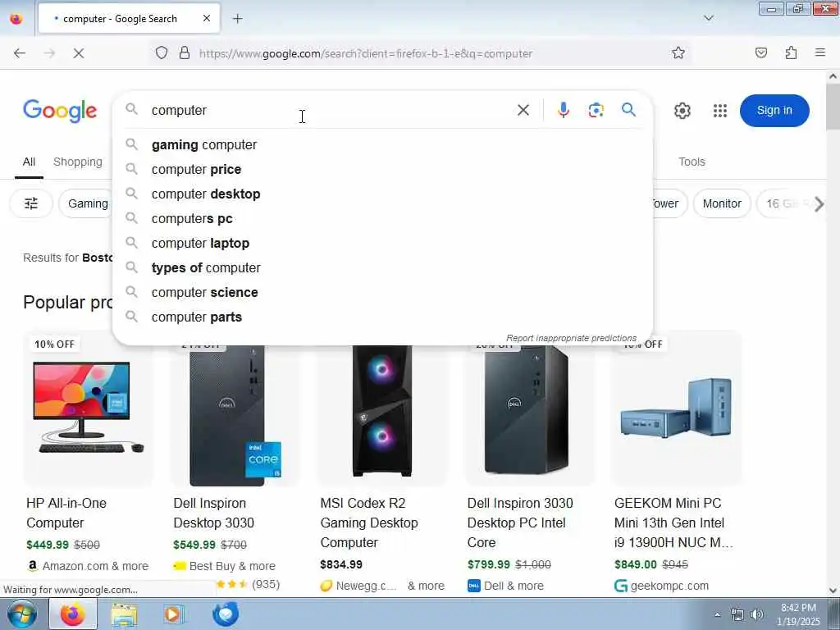Screen dimensions: 840x630
Task: List all tabs dropdown arrow
Action: 709,18
